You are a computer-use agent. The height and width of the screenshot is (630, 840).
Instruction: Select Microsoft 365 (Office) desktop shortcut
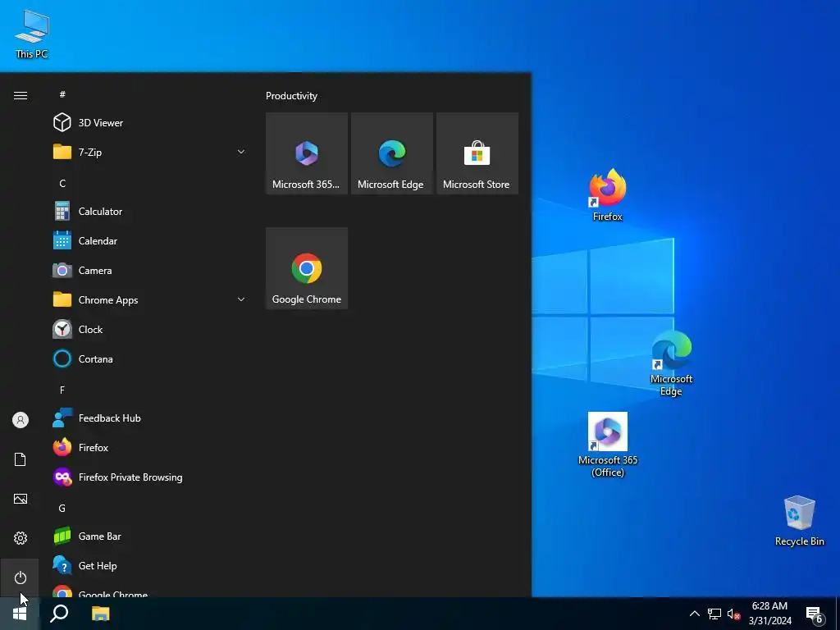coord(608,445)
